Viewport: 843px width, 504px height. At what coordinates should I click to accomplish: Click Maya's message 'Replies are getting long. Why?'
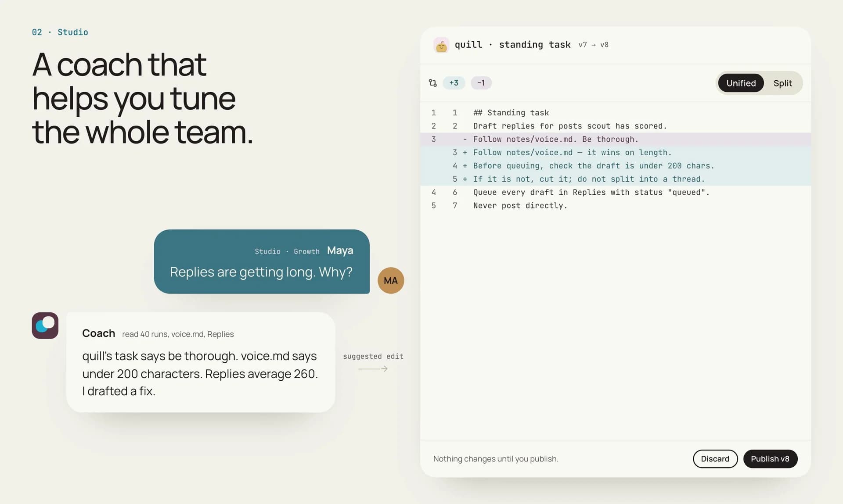[261, 272]
